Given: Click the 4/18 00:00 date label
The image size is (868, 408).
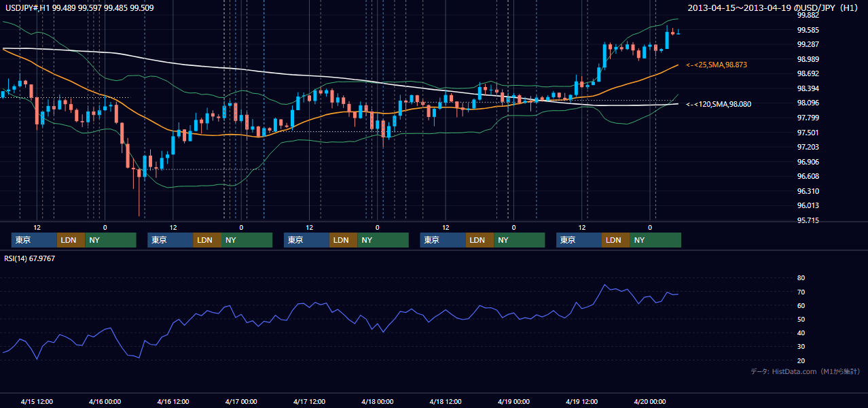Looking at the screenshot, I should click(378, 402).
